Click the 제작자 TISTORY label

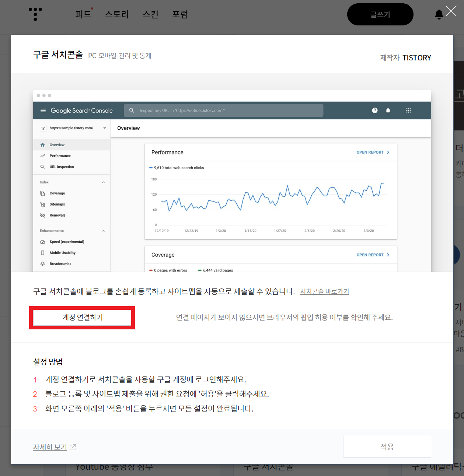(405, 58)
